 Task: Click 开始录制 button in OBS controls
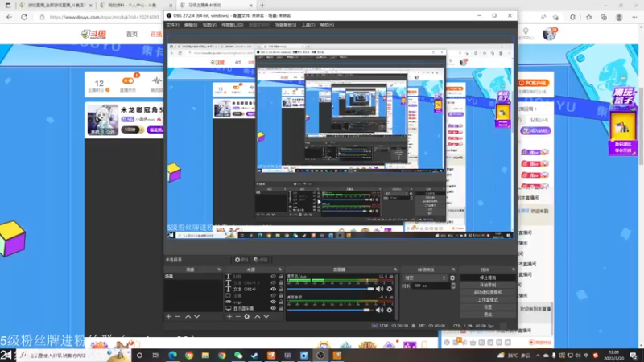click(x=488, y=286)
